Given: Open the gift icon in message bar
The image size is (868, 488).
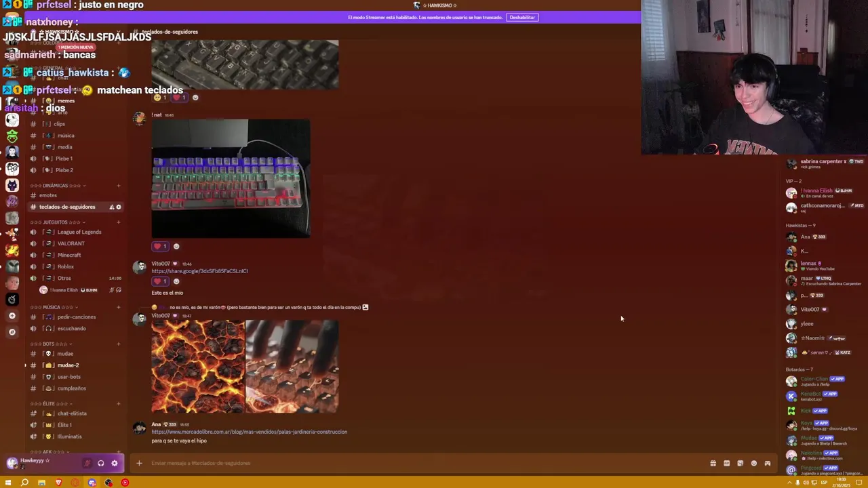Looking at the screenshot, I should coord(713,464).
